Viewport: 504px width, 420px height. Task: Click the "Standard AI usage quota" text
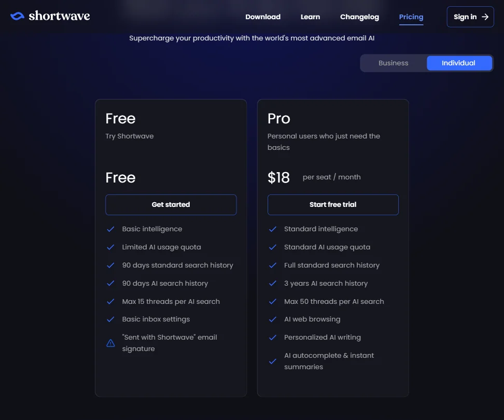pos(327,247)
